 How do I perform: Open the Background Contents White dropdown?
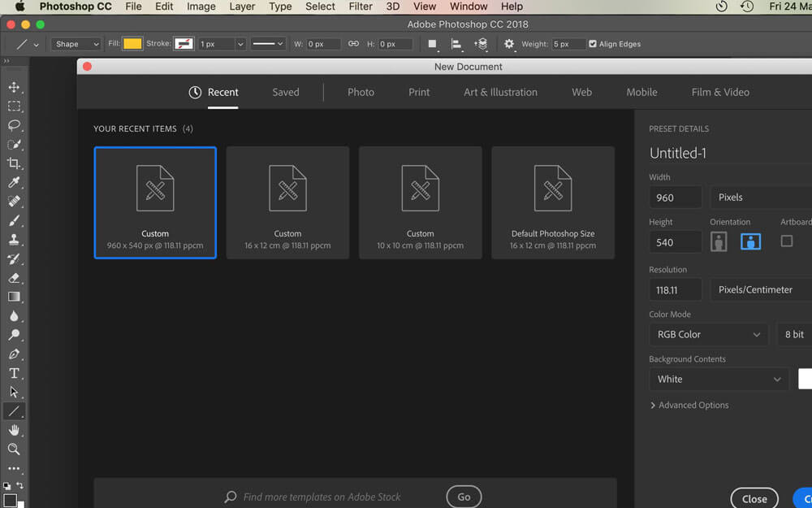(719, 379)
